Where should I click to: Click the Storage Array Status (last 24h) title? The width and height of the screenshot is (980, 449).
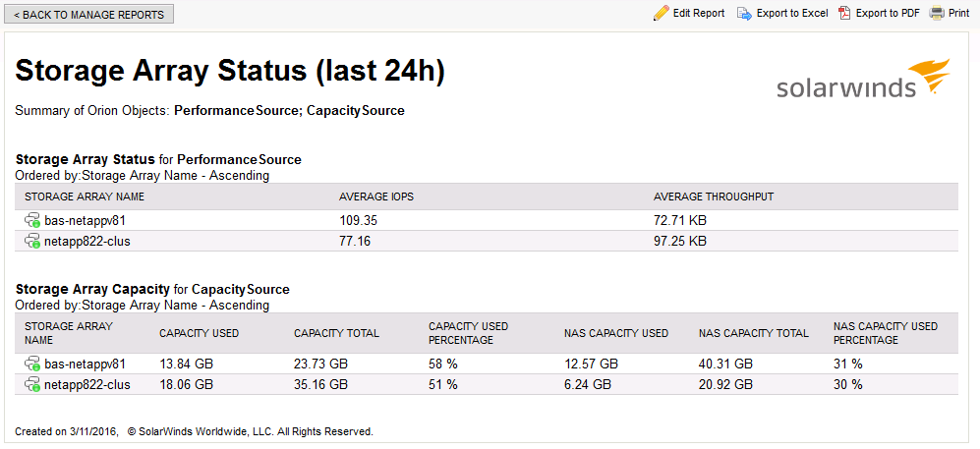230,72
